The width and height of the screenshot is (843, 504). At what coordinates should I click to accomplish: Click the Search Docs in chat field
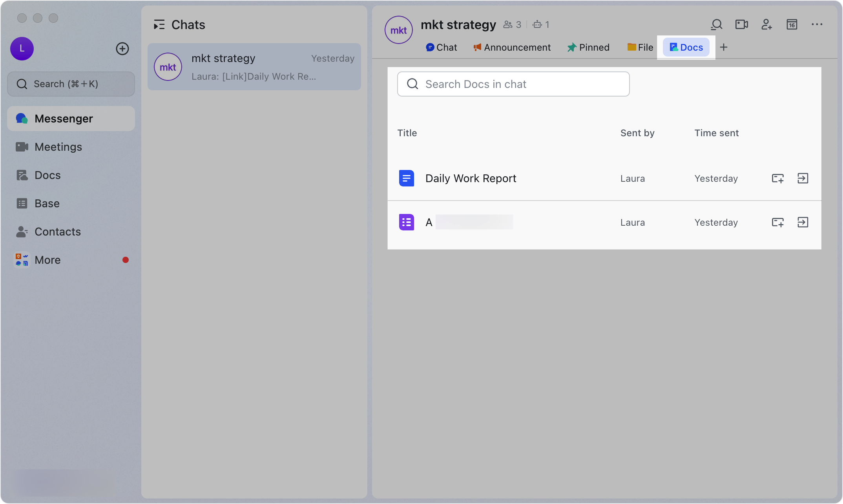tap(513, 84)
